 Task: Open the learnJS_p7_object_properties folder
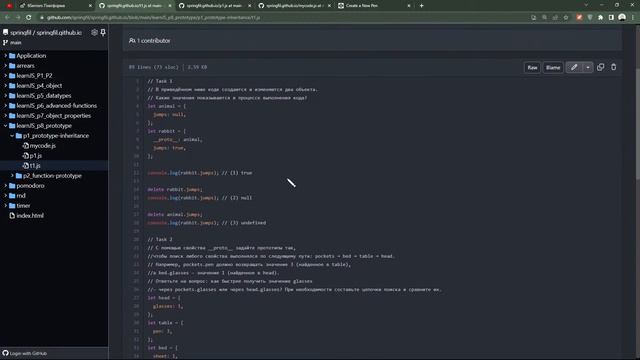pyautogui.click(x=54, y=116)
